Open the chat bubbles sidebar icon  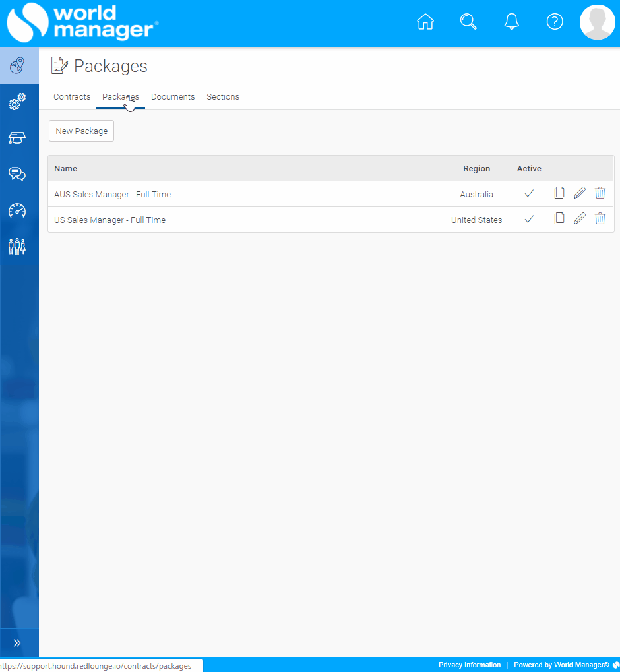[x=17, y=173]
